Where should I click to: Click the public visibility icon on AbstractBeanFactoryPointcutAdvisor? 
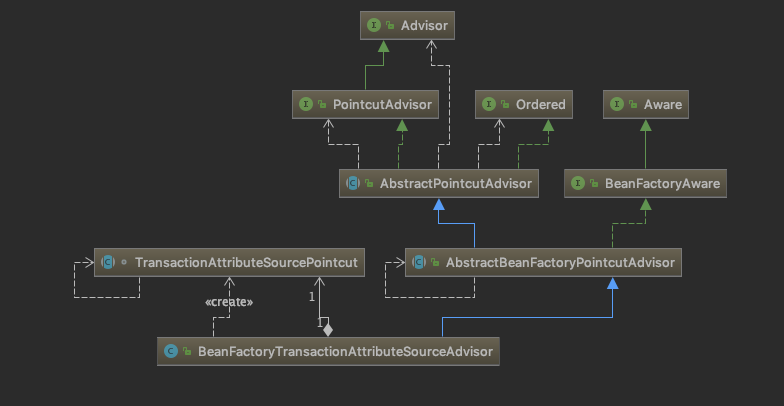(435, 262)
